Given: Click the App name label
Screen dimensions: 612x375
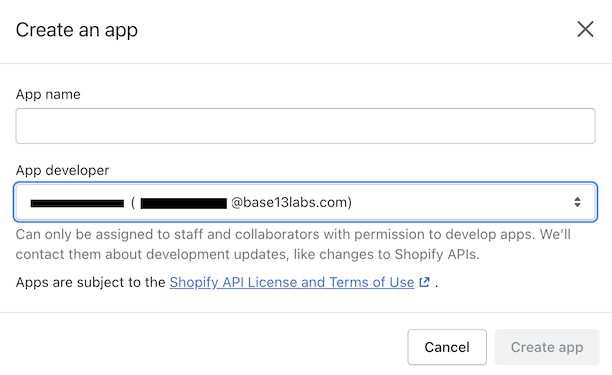Looking at the screenshot, I should [x=48, y=94].
